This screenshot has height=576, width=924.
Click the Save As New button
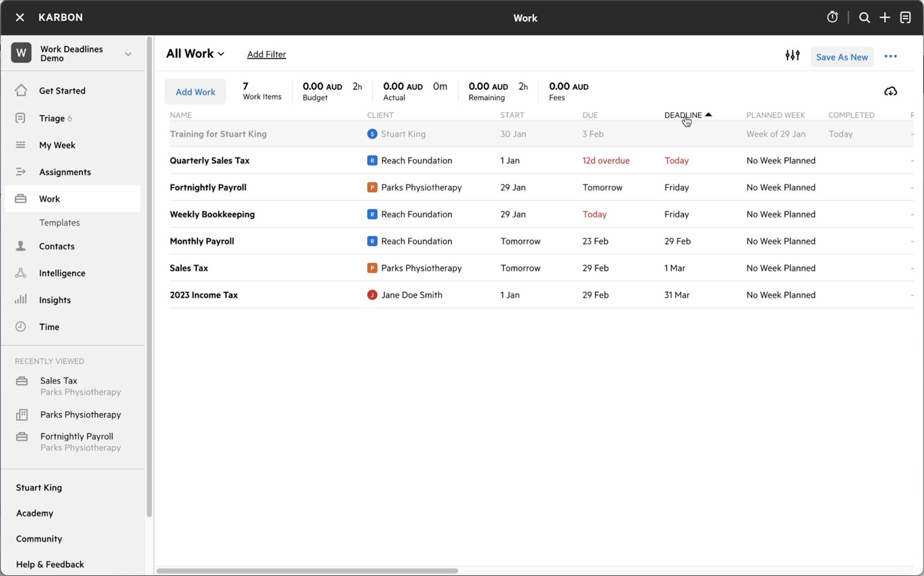[841, 57]
